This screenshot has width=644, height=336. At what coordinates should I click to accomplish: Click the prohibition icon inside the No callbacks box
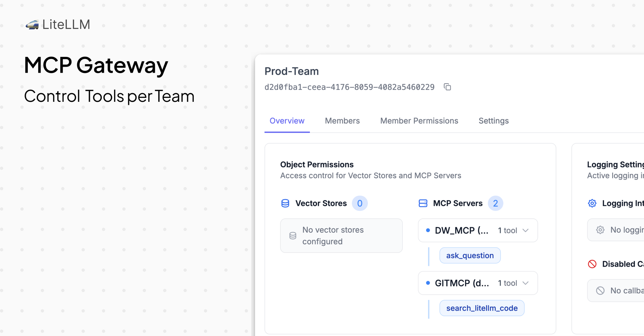(x=600, y=290)
